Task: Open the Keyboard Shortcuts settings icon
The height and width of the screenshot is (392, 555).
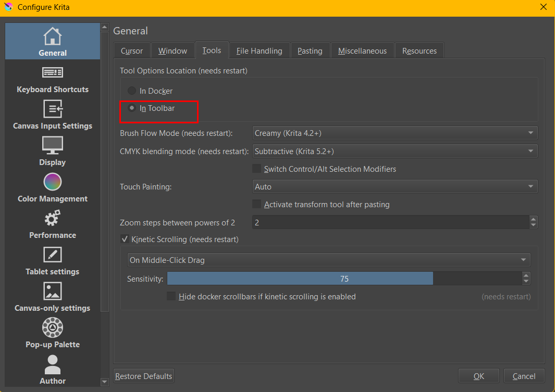Action: (53, 73)
